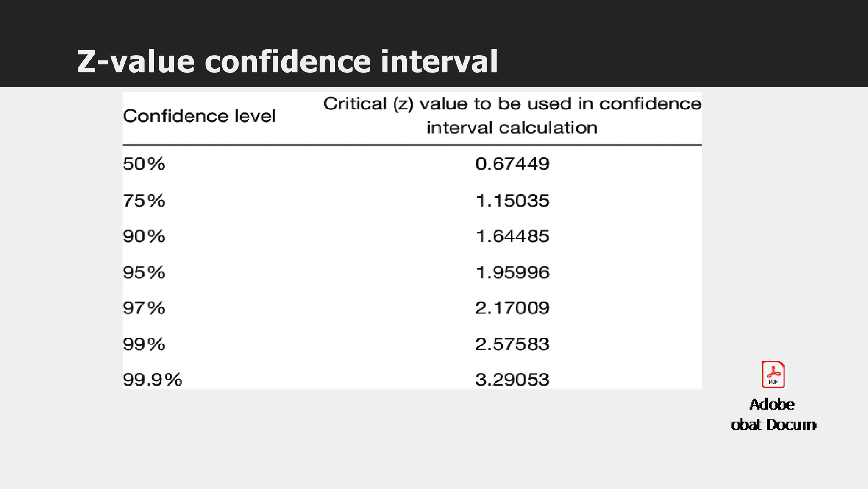This screenshot has height=489, width=868.
Task: Click the Confidence level column header
Action: (199, 116)
